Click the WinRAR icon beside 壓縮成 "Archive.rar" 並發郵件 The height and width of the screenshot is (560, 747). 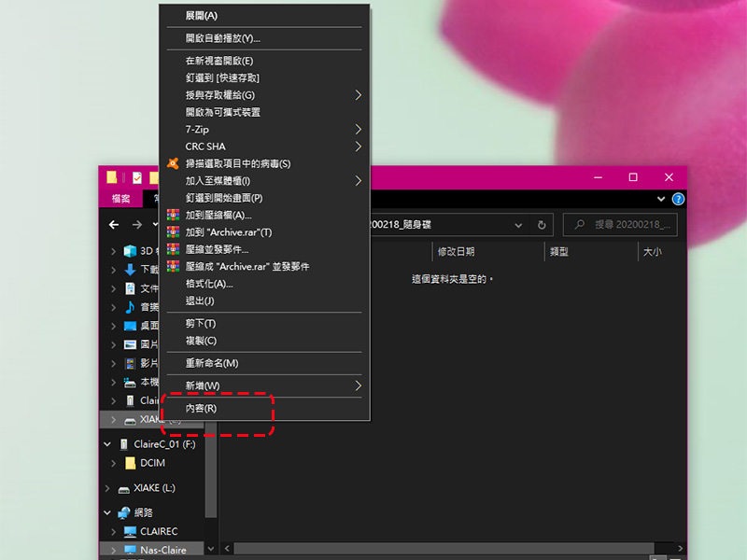click(173, 267)
